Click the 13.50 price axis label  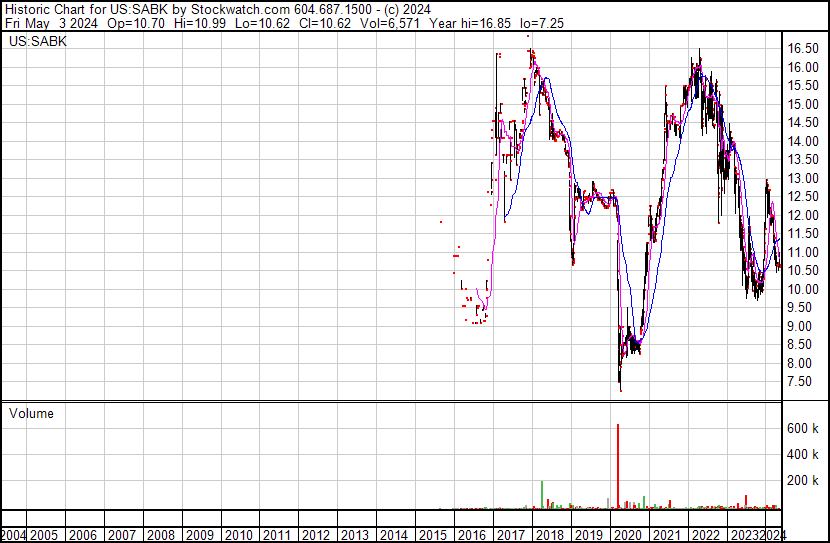tap(803, 160)
